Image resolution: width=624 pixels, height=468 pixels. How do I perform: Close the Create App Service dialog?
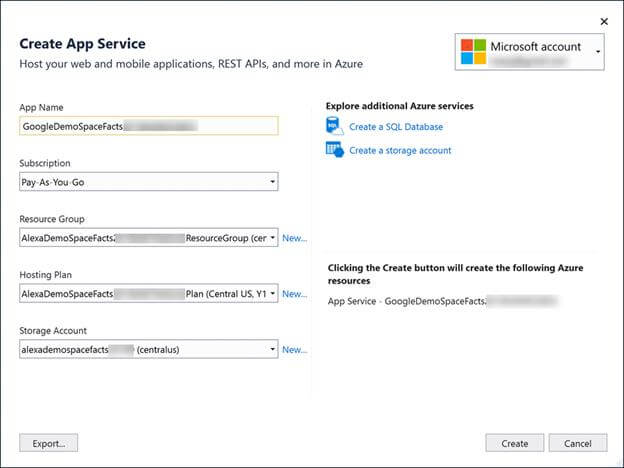click(604, 21)
